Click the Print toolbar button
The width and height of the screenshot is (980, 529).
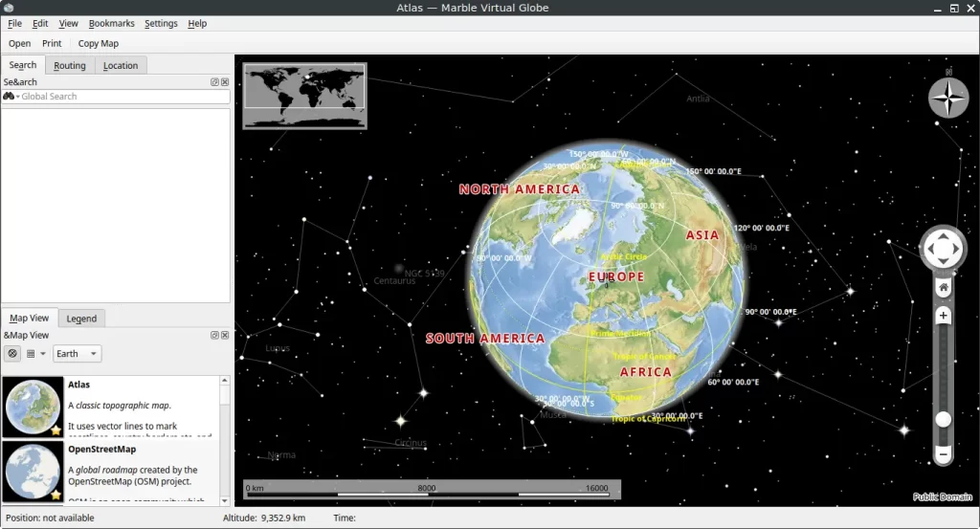52,43
